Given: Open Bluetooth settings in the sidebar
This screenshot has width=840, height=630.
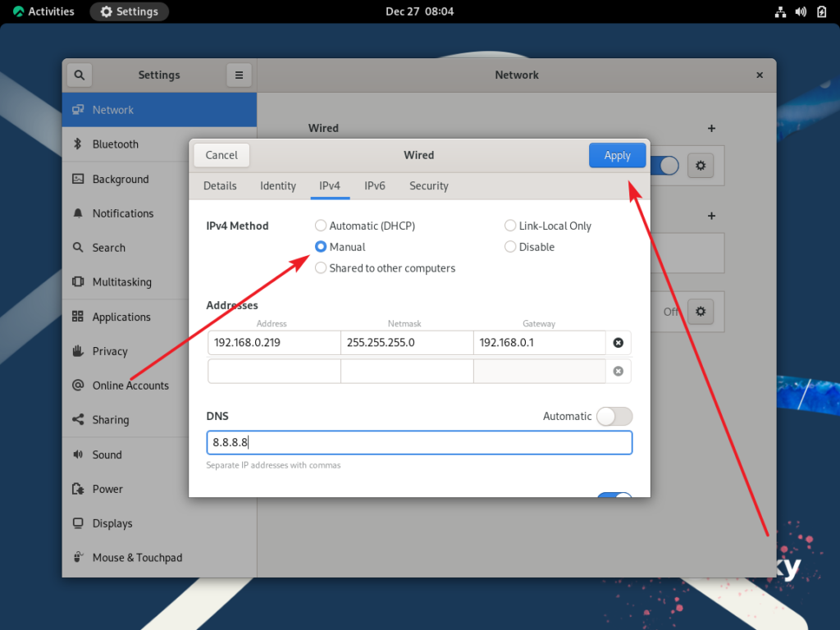Looking at the screenshot, I should (116, 144).
